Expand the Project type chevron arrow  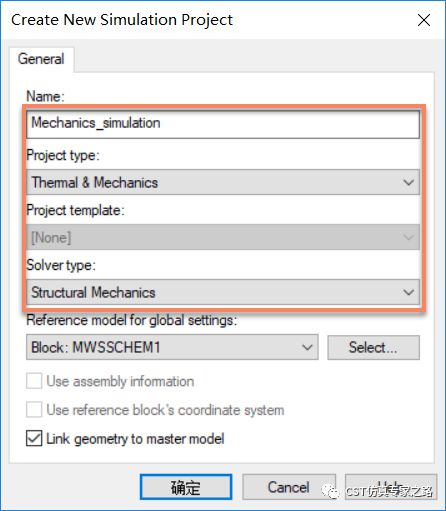coord(408,182)
